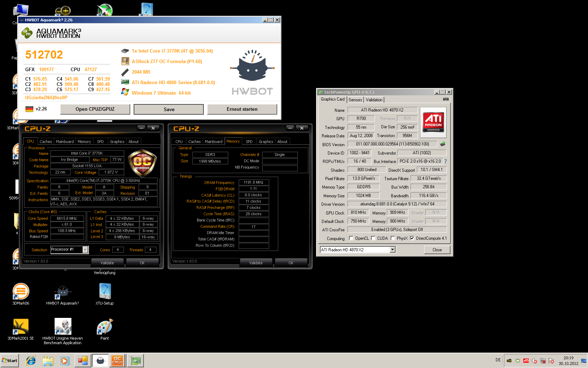588x368 pixels.
Task: Click the disconnected network tray icon
Action: coord(543,361)
